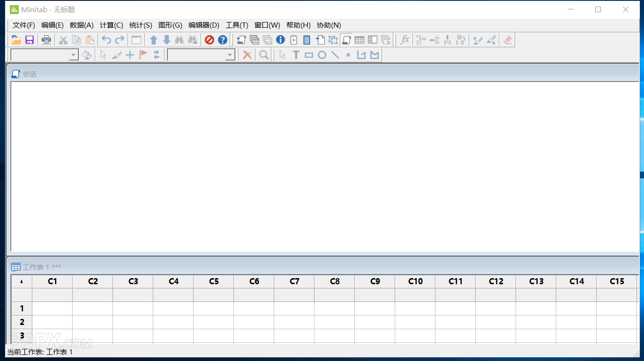Click the Cut scissors icon
This screenshot has width=644, height=361.
point(63,40)
